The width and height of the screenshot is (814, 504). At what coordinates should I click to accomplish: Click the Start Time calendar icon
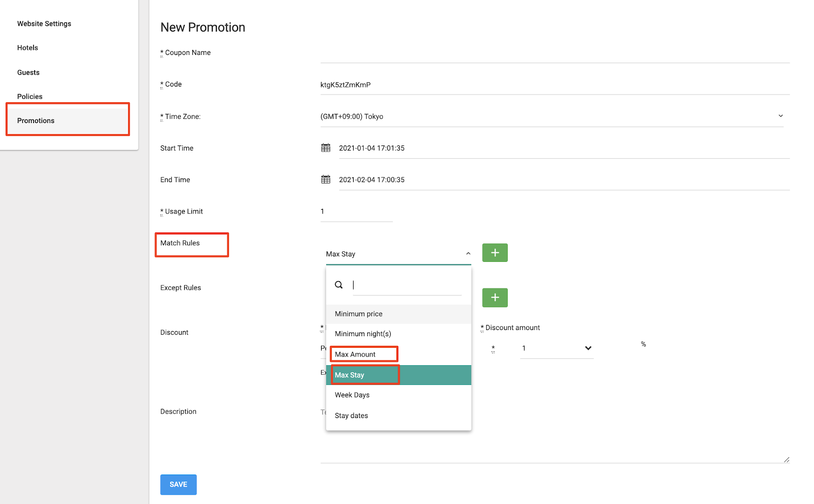coord(326,148)
